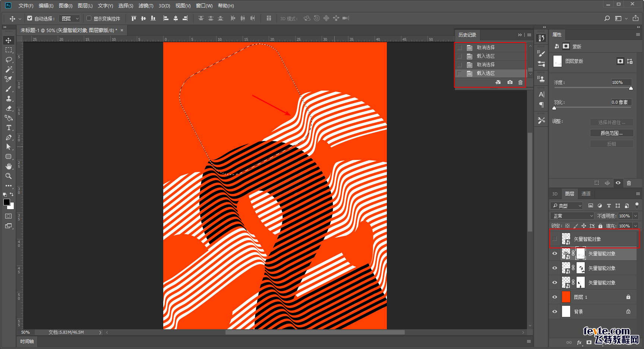Select the Horizontal Type tool

point(9,128)
